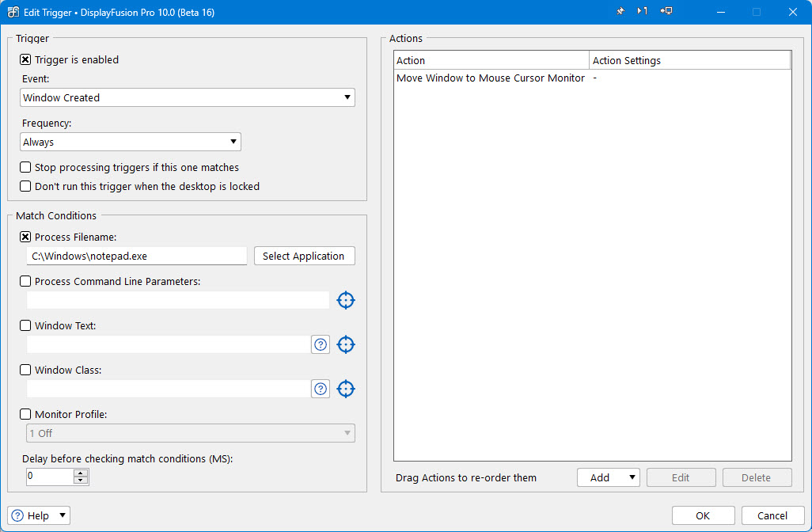The width and height of the screenshot is (812, 532).
Task: Open the Frequency dropdown set to Always
Action: (x=131, y=142)
